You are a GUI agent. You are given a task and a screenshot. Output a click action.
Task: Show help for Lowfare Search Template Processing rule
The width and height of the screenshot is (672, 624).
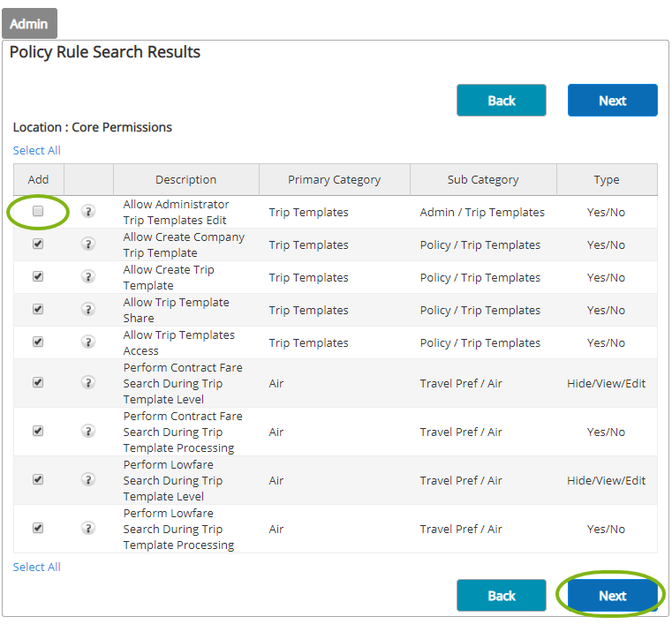coord(88,529)
